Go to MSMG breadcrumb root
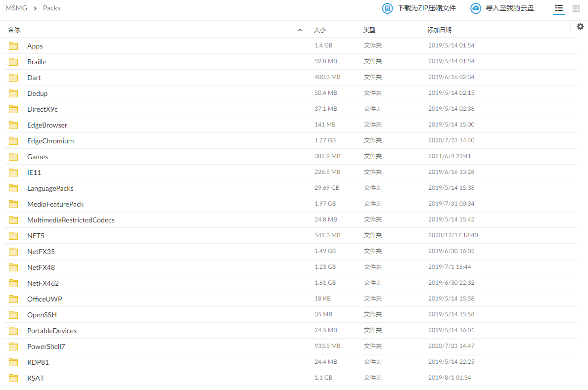Image resolution: width=588 pixels, height=390 pixels. (16, 8)
